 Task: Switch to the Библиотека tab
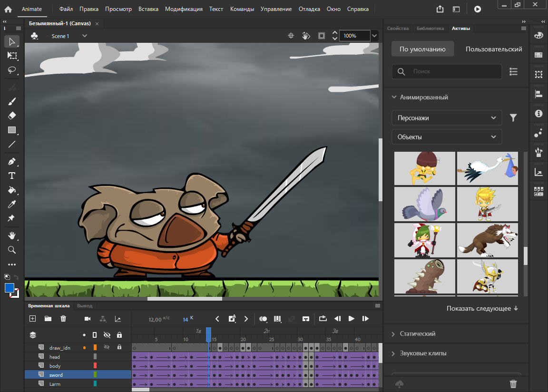[x=430, y=29]
